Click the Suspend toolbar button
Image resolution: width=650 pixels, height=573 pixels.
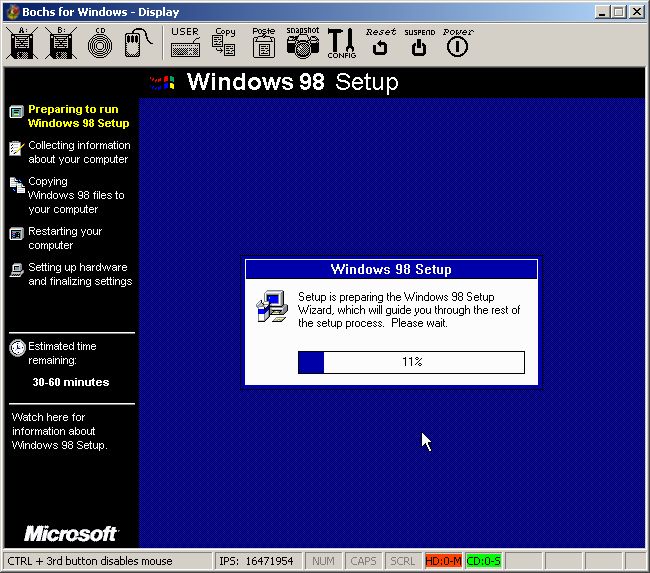click(x=419, y=42)
